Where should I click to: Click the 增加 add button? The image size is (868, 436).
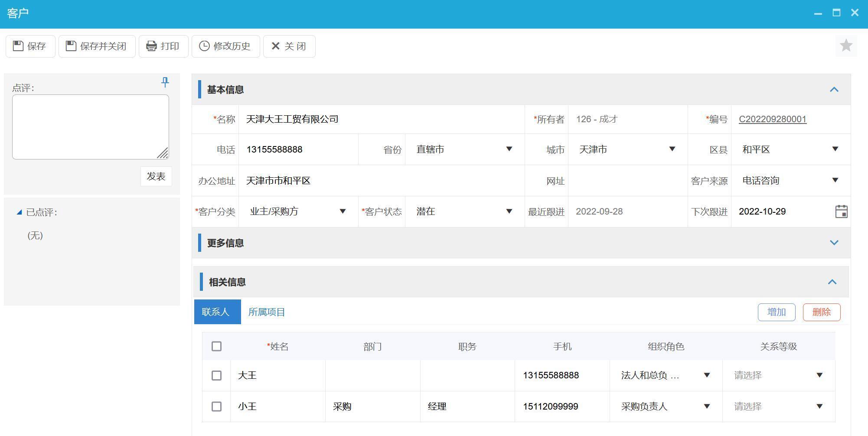(776, 312)
